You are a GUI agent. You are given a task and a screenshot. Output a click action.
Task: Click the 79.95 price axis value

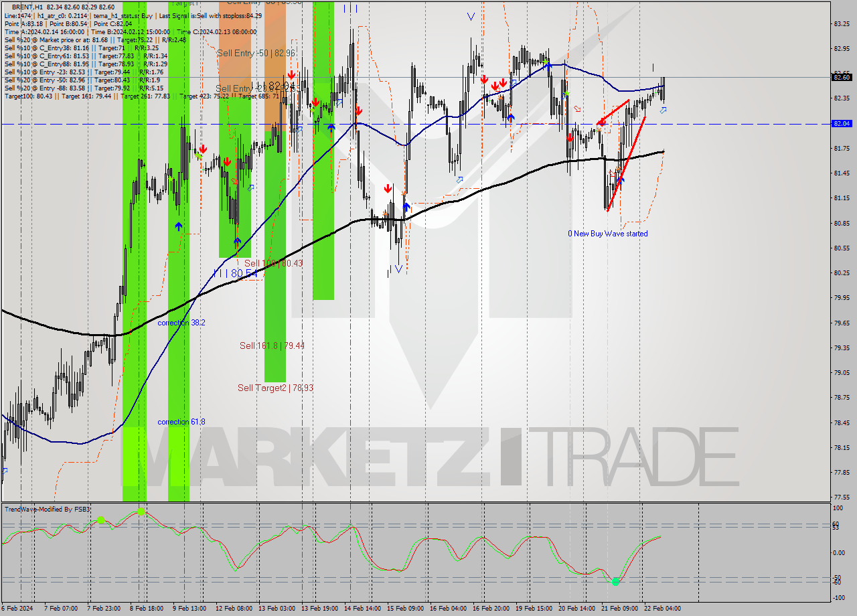842,298
